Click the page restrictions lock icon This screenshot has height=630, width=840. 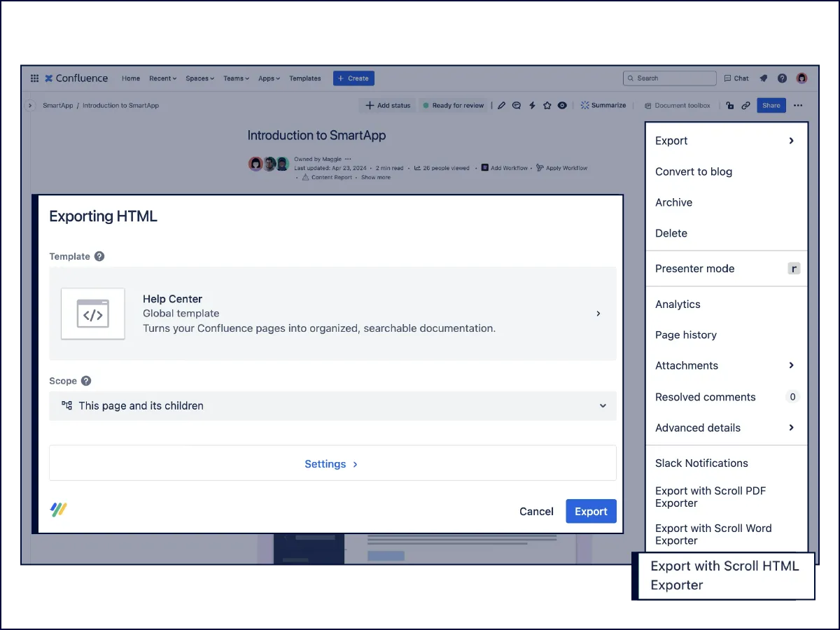[x=729, y=106]
